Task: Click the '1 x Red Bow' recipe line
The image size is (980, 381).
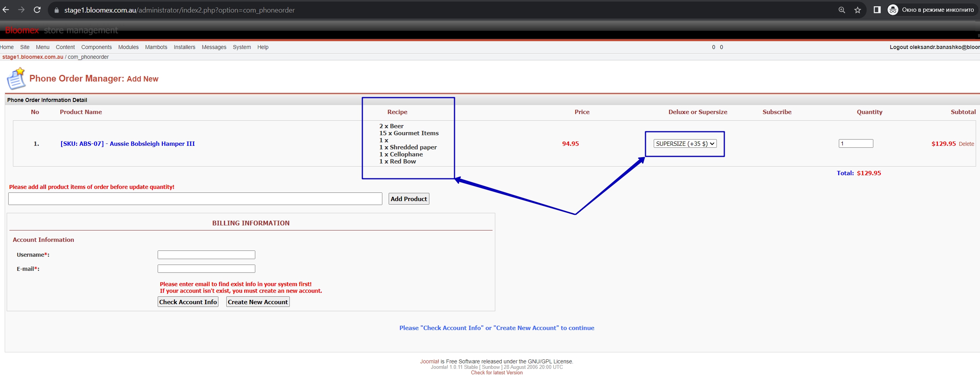Action: coord(397,161)
